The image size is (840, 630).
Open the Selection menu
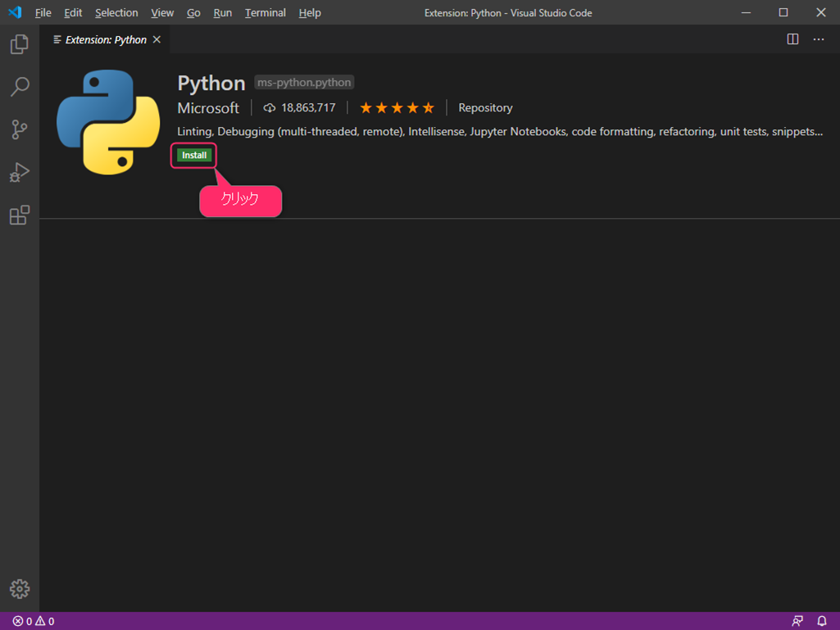pyautogui.click(x=116, y=13)
